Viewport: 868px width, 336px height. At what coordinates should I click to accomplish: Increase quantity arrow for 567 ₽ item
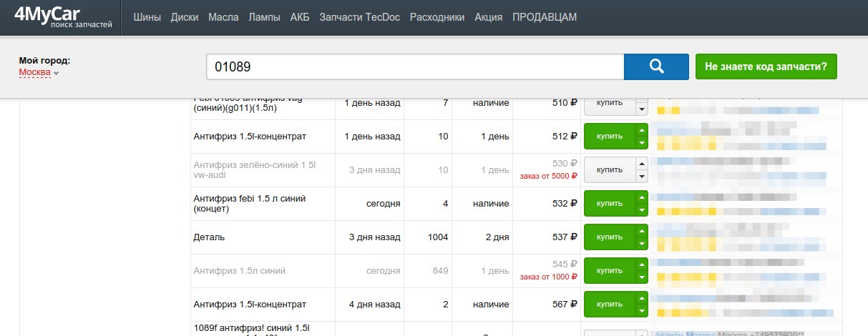pos(642,298)
